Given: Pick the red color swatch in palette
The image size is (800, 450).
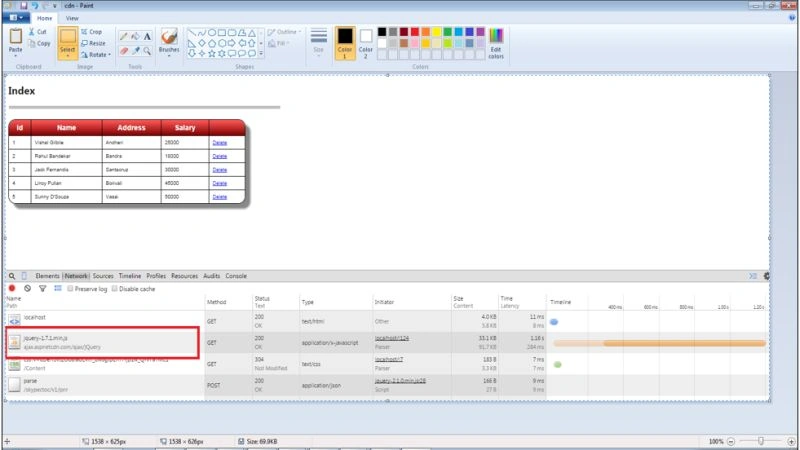Looking at the screenshot, I should [x=414, y=32].
